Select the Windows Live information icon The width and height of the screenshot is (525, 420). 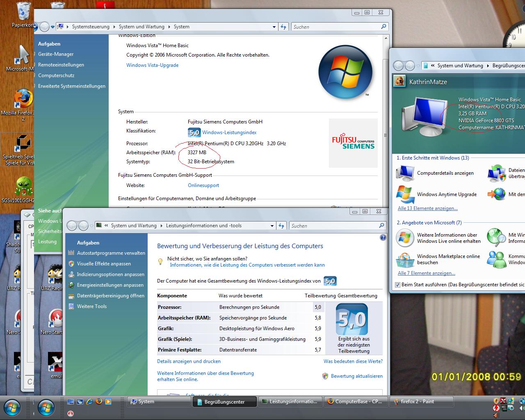coord(405,238)
